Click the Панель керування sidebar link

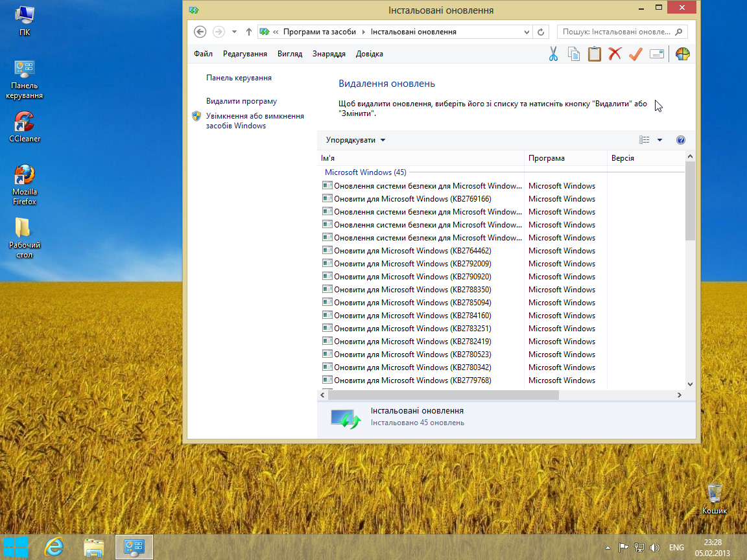(x=239, y=78)
